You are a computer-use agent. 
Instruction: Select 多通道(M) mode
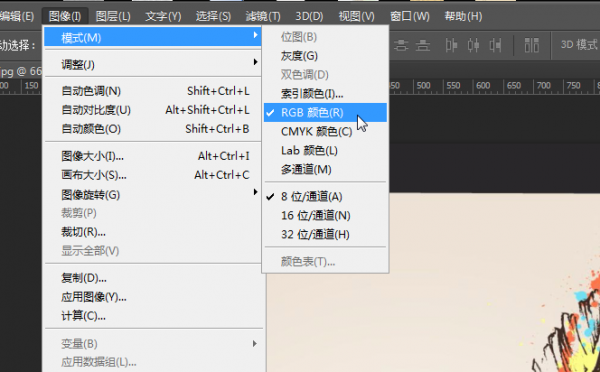(325, 169)
